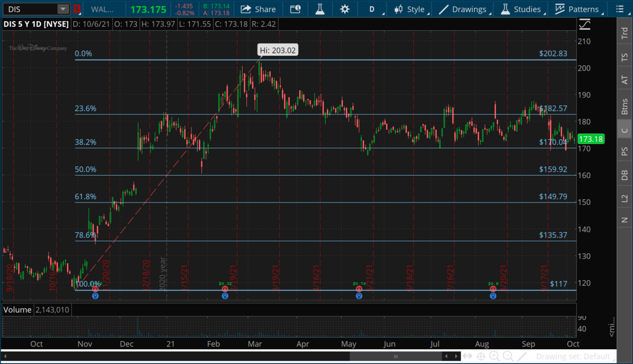Click the 78.6% Fibonacci level label
This screenshot has width=633, height=364.
85,235
